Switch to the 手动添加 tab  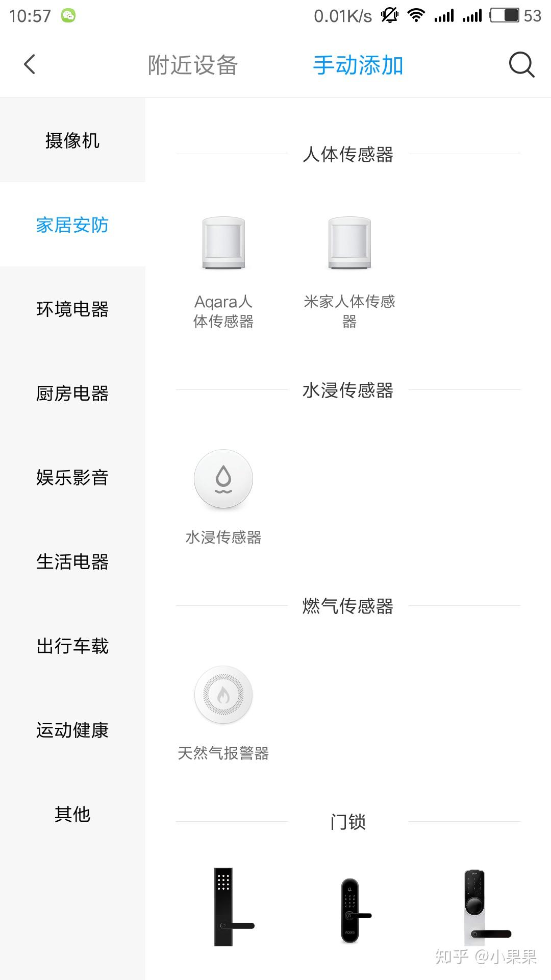pos(358,65)
